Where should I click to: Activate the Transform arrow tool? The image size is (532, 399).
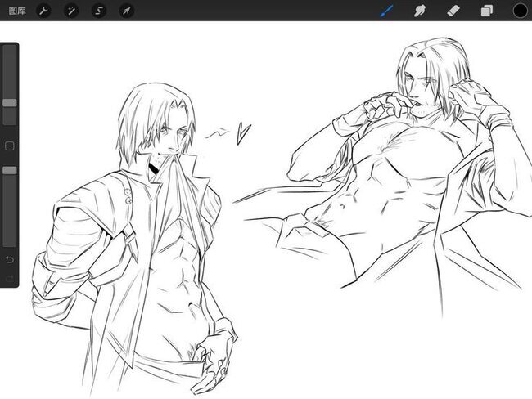125,11
